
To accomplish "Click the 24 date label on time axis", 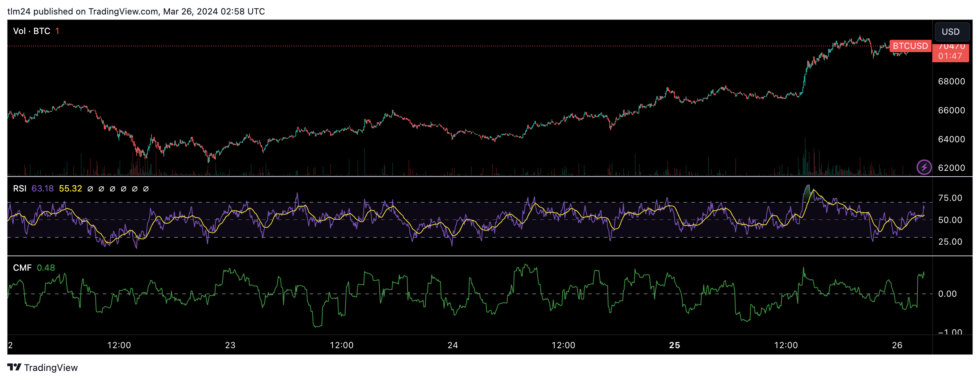I will click(452, 345).
